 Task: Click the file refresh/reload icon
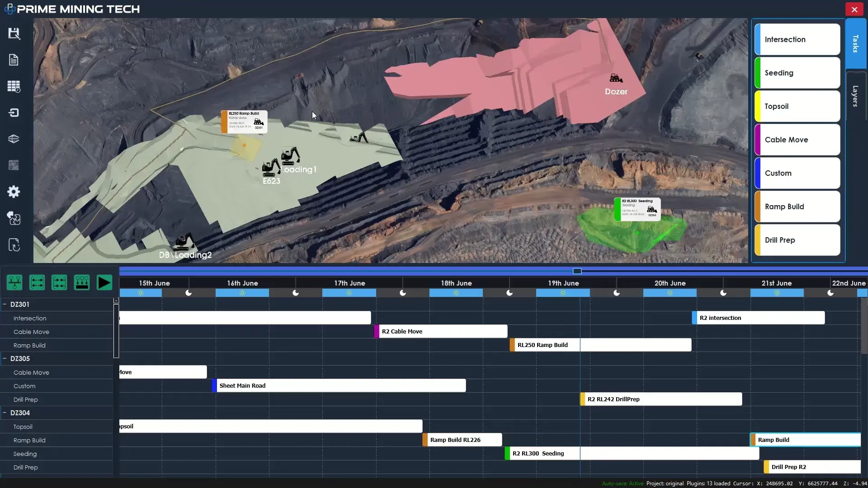coord(14,245)
